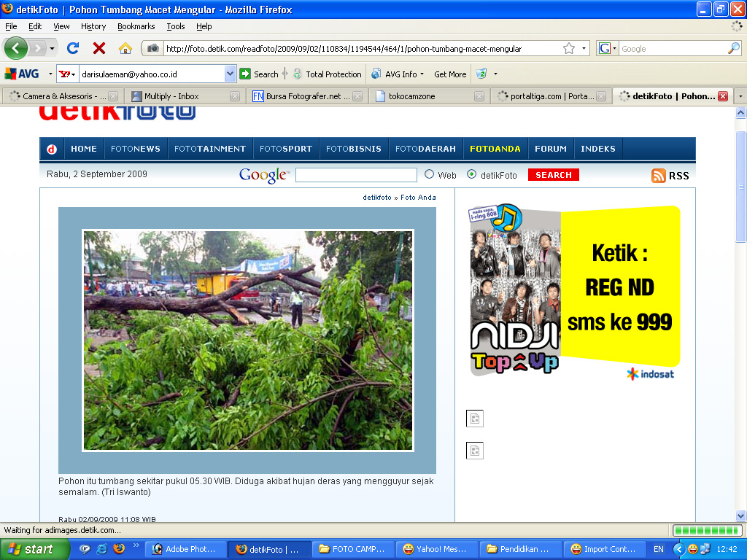This screenshot has height=560, width=747.
Task: Bookmark this page with the star icon
Action: pyautogui.click(x=569, y=49)
